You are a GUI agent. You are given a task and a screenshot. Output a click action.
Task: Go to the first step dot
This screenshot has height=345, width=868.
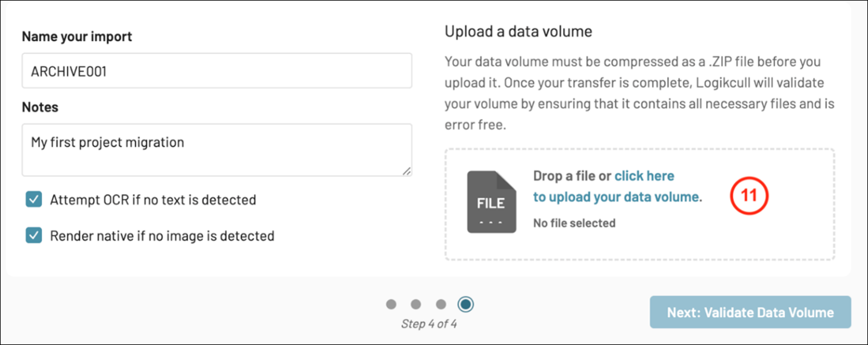[x=391, y=304]
